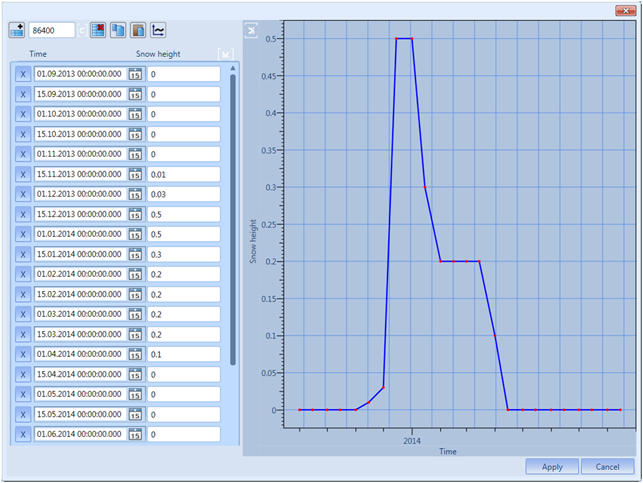The width and height of the screenshot is (643, 483).
Task: Click the chart axis unit [M] label
Action: pos(251,30)
